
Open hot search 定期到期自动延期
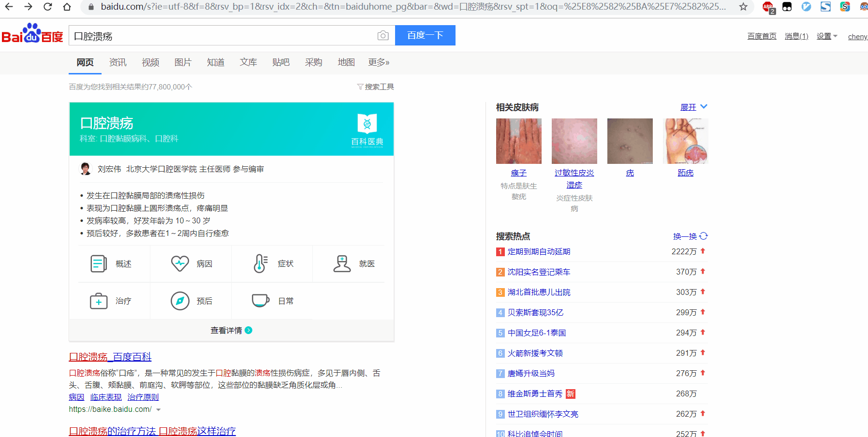click(539, 251)
